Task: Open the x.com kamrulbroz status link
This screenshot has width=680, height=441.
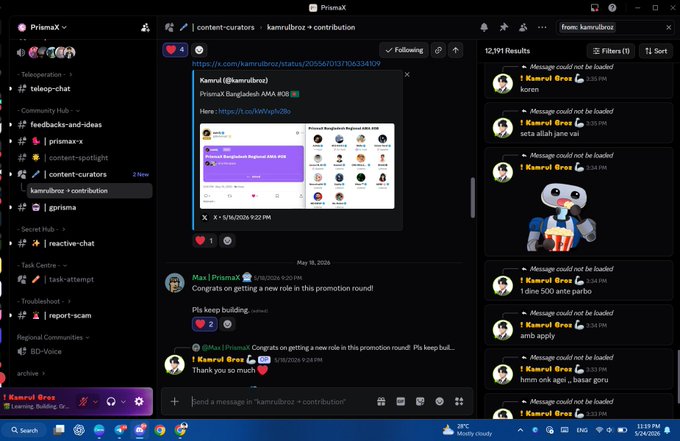Action: coord(286,63)
